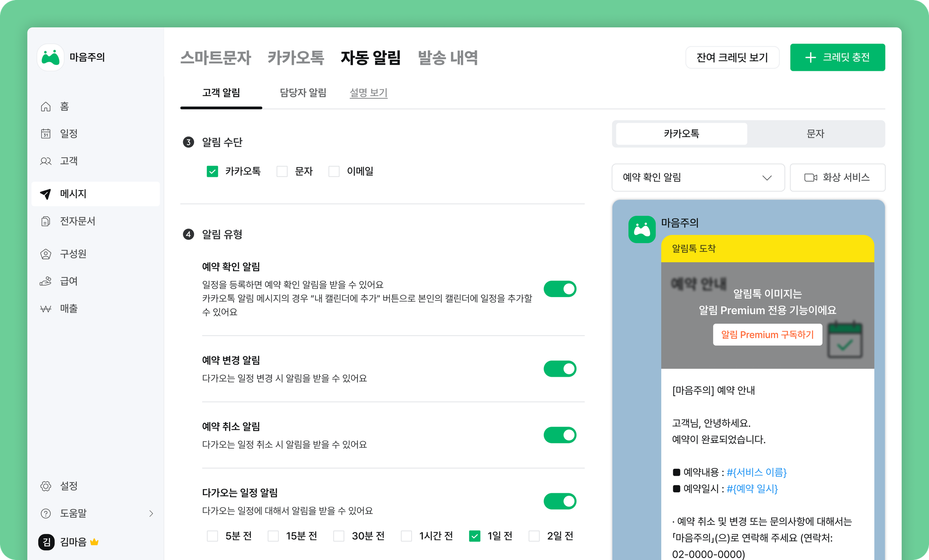
Task: Select the 고객 알림 sub-tab
Action: click(221, 93)
